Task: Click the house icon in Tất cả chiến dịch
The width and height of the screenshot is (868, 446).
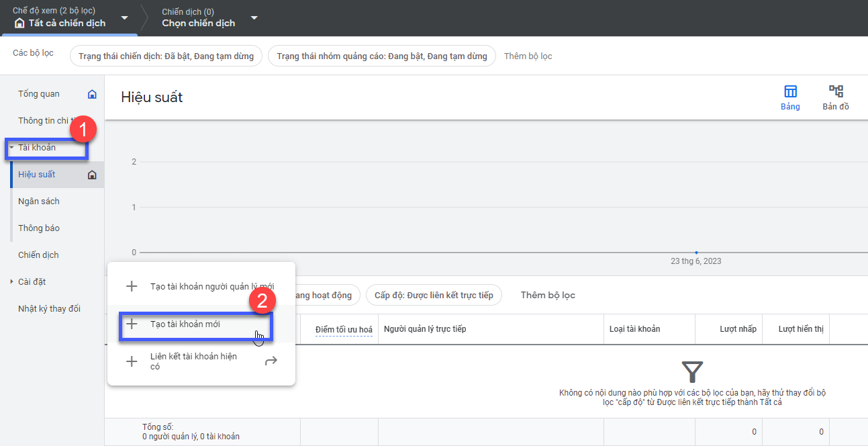Action: tap(19, 23)
